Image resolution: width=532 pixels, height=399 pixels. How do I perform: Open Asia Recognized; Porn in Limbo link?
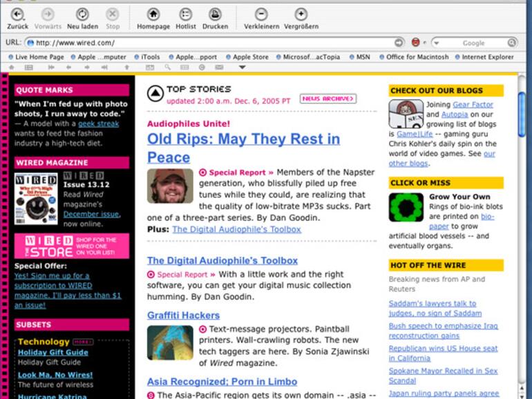[x=222, y=382]
